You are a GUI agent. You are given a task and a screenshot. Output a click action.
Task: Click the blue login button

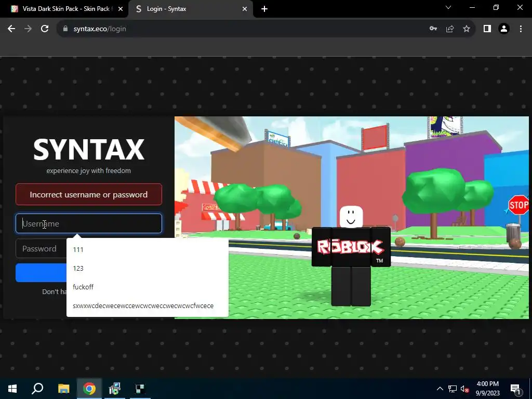pos(41,272)
